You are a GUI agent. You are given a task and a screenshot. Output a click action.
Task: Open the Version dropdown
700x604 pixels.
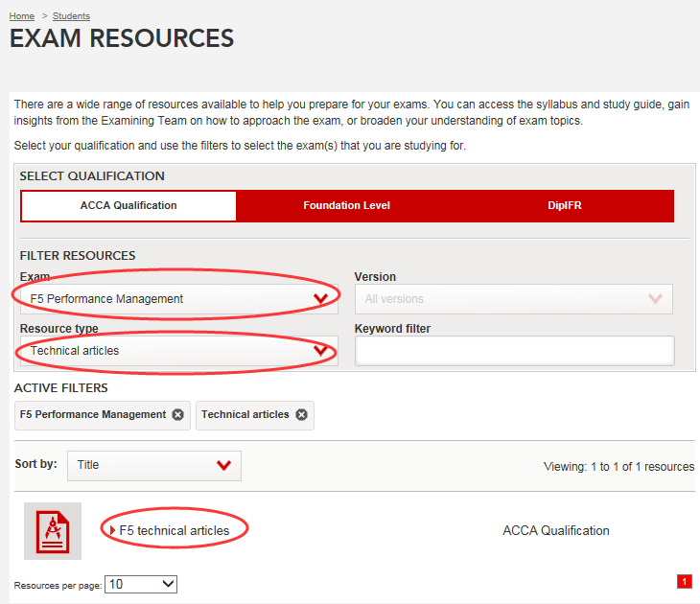(513, 299)
